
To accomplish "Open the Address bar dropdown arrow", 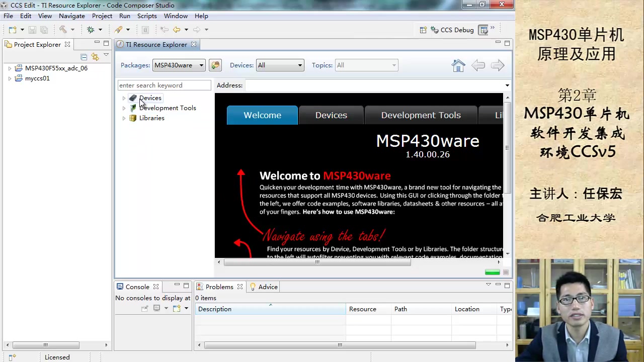I will point(507,85).
